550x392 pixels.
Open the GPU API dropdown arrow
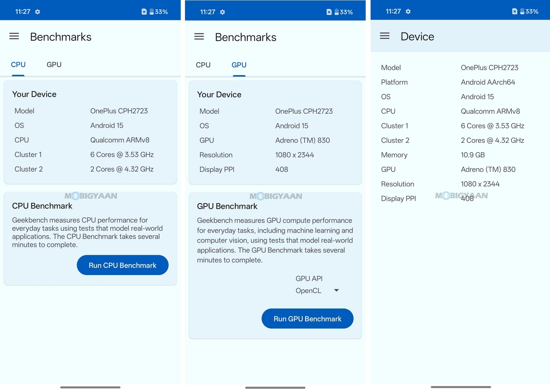point(336,290)
